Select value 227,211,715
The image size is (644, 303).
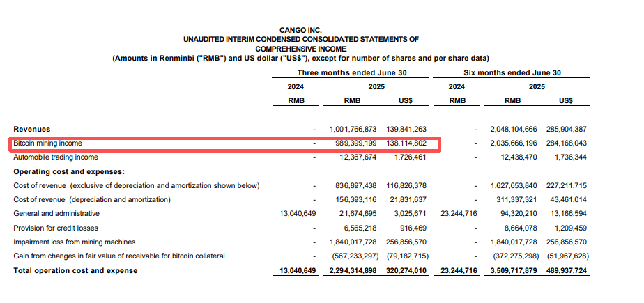point(567,185)
